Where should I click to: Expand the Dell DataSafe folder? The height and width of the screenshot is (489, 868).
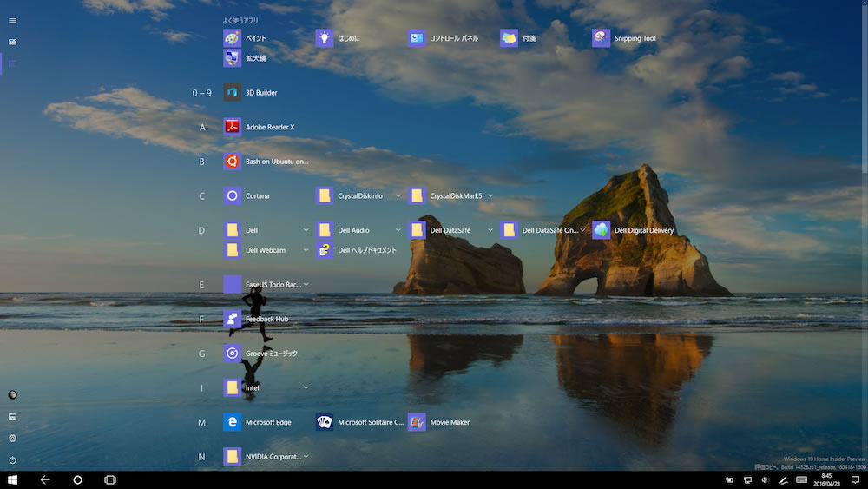click(x=490, y=230)
